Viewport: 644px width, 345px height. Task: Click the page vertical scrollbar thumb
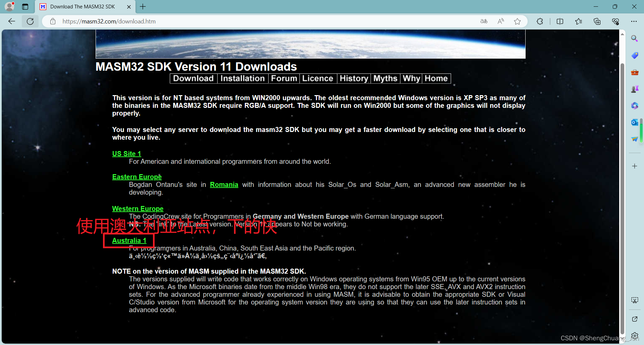tap(622, 199)
